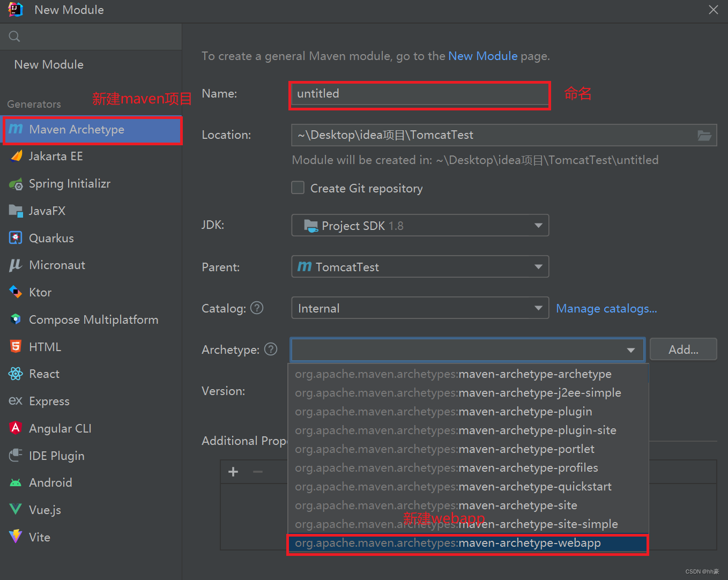Click the Vue.js logo icon
Screen dimensions: 728x580
pos(16,510)
